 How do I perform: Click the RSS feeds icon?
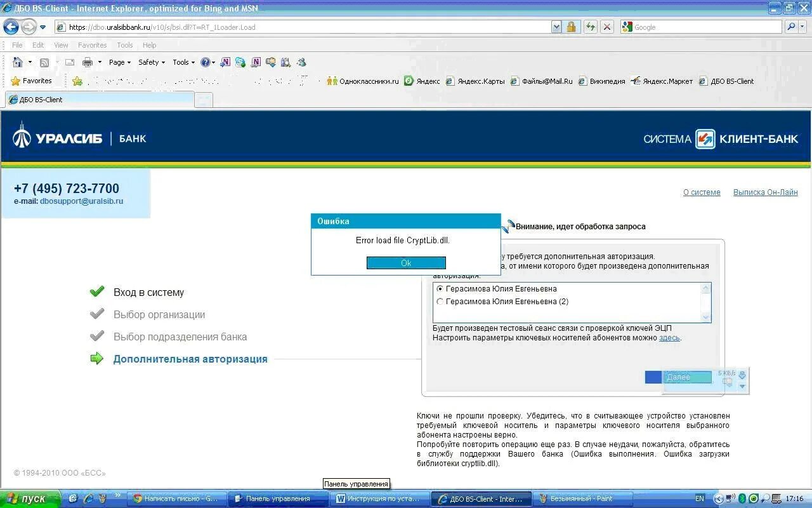[44, 62]
